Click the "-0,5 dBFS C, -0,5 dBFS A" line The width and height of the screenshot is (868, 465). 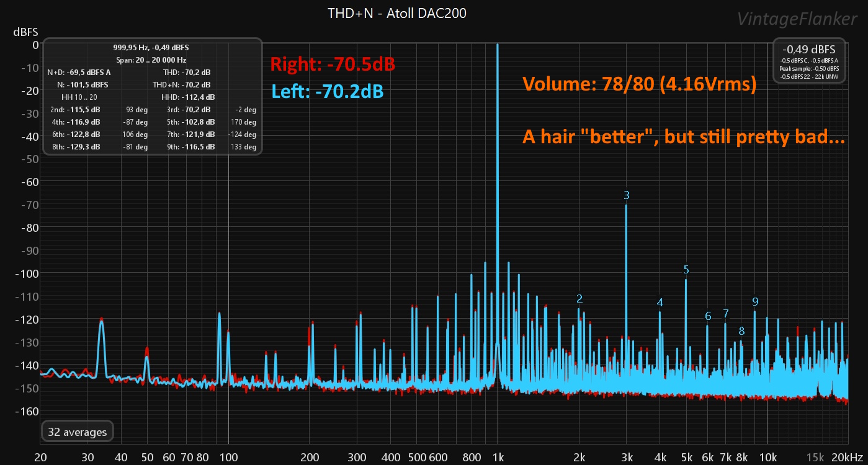point(809,60)
